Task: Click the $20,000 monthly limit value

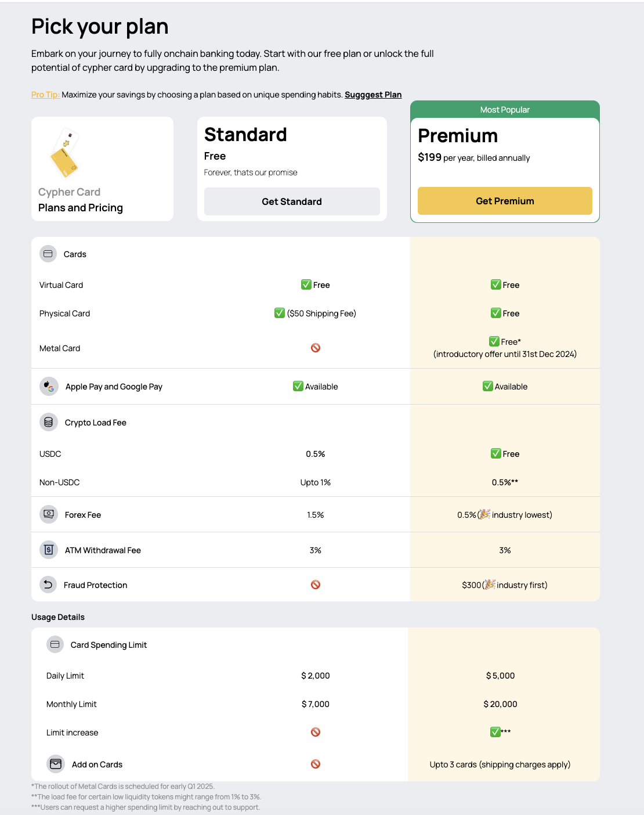Action: pyautogui.click(x=501, y=704)
